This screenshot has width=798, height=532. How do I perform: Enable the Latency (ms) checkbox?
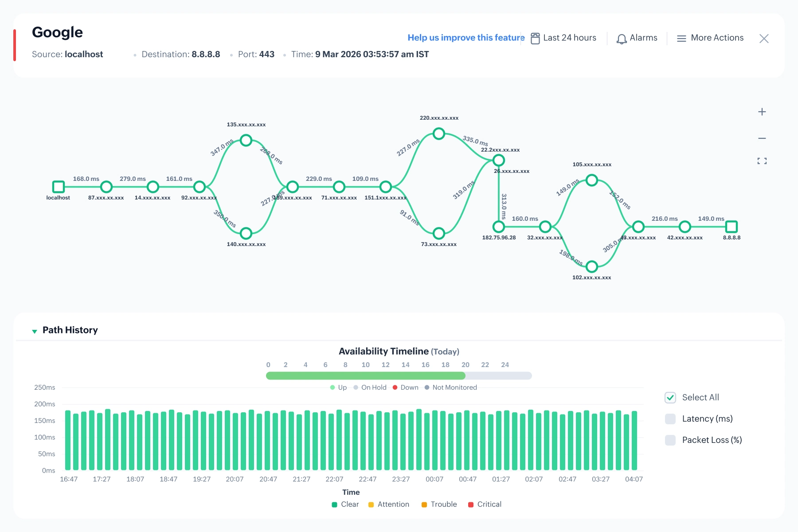pos(670,419)
